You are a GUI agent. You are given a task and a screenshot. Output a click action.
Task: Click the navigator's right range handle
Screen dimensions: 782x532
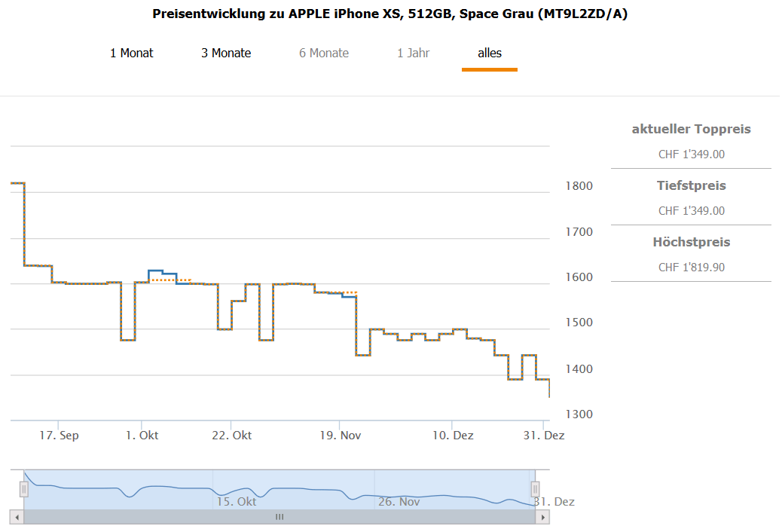click(535, 489)
